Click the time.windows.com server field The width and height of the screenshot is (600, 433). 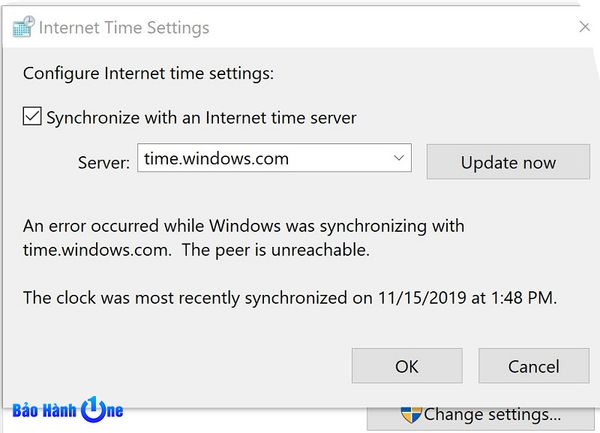[x=260, y=158]
